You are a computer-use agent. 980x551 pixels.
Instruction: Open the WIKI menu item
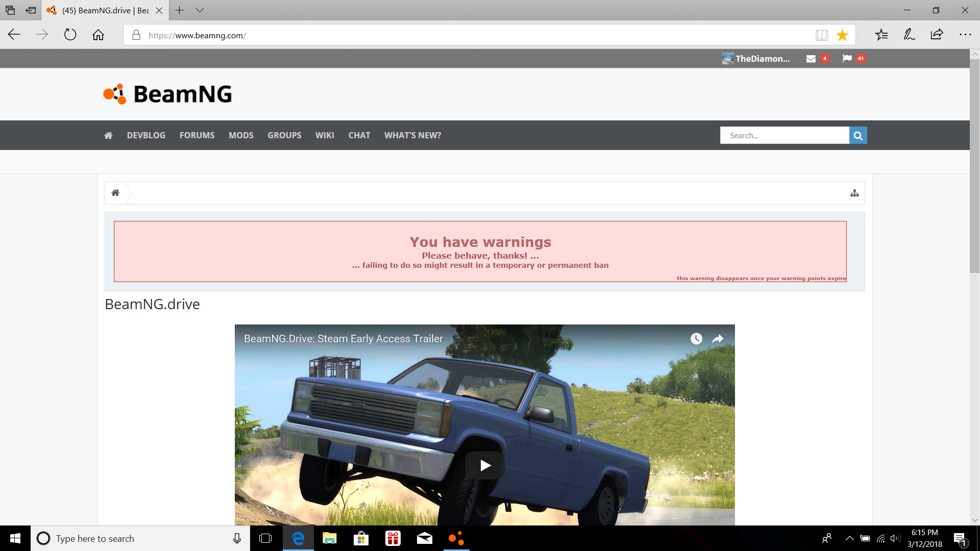coord(325,135)
